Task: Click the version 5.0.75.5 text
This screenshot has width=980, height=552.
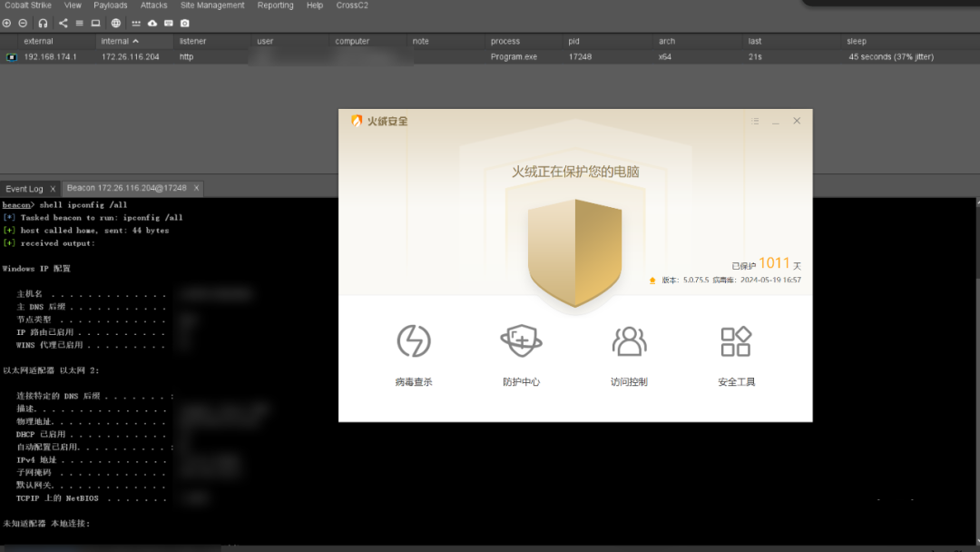Action: tap(686, 280)
